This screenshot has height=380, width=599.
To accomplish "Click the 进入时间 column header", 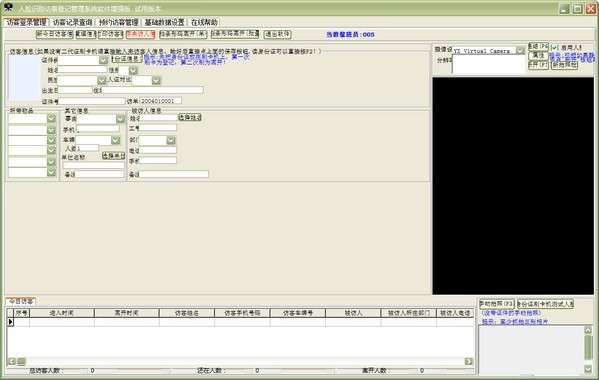I will point(62,313).
